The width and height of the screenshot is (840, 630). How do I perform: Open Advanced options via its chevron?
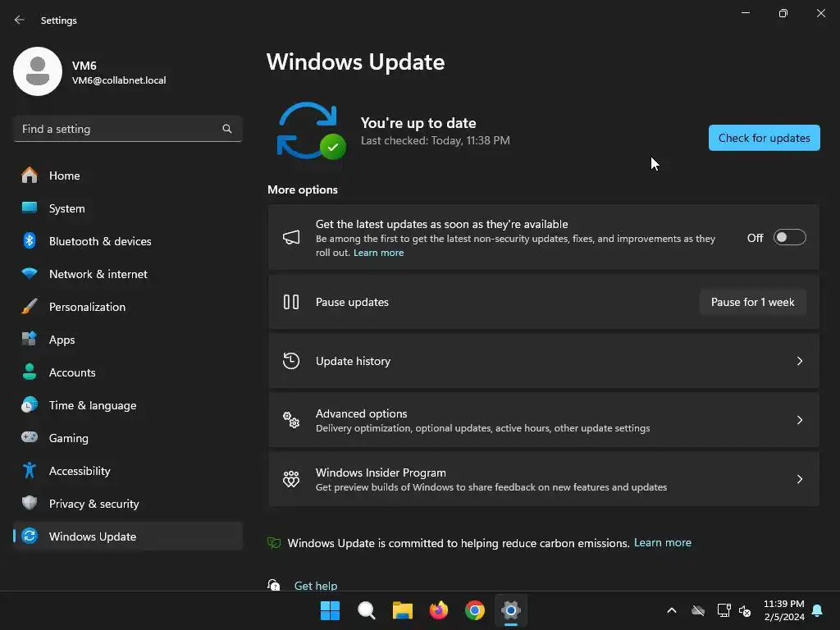point(800,420)
